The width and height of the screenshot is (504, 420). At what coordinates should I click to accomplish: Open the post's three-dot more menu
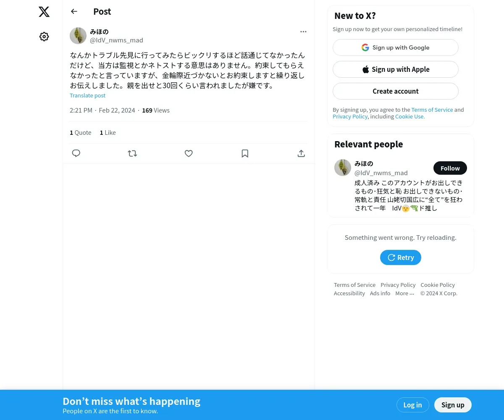pos(303,31)
